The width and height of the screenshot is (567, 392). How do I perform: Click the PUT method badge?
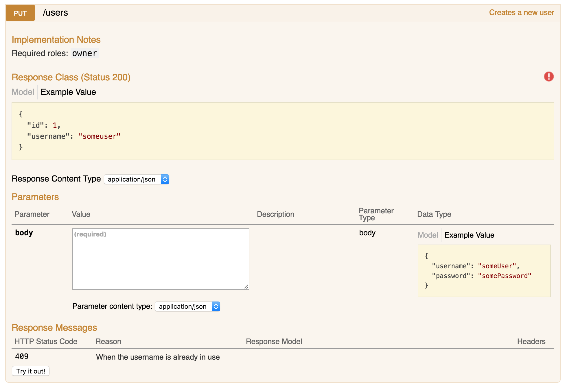20,13
